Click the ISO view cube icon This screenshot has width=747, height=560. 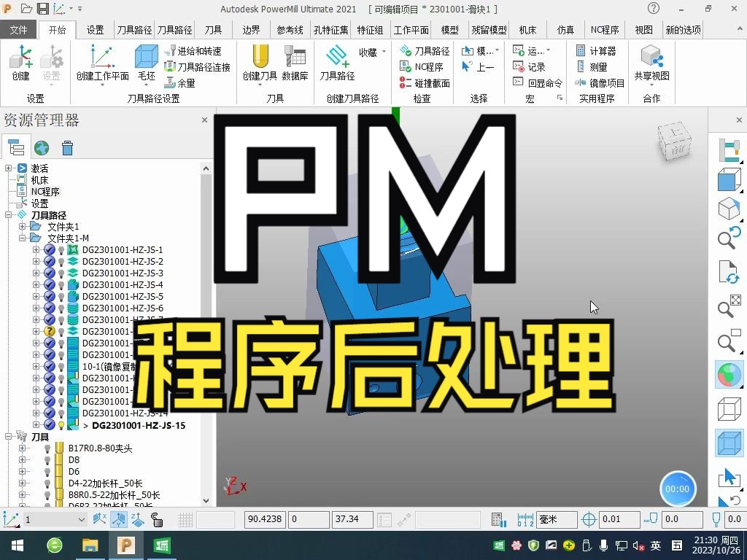[729, 209]
